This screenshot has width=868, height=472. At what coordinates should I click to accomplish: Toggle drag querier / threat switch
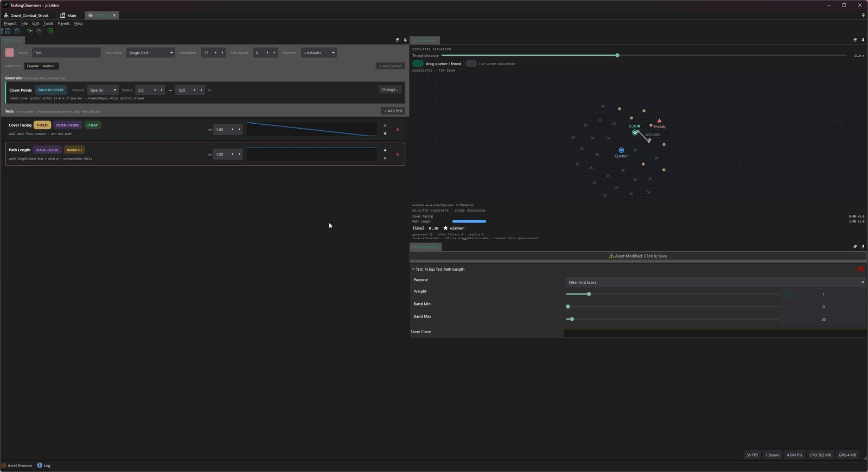[418, 63]
